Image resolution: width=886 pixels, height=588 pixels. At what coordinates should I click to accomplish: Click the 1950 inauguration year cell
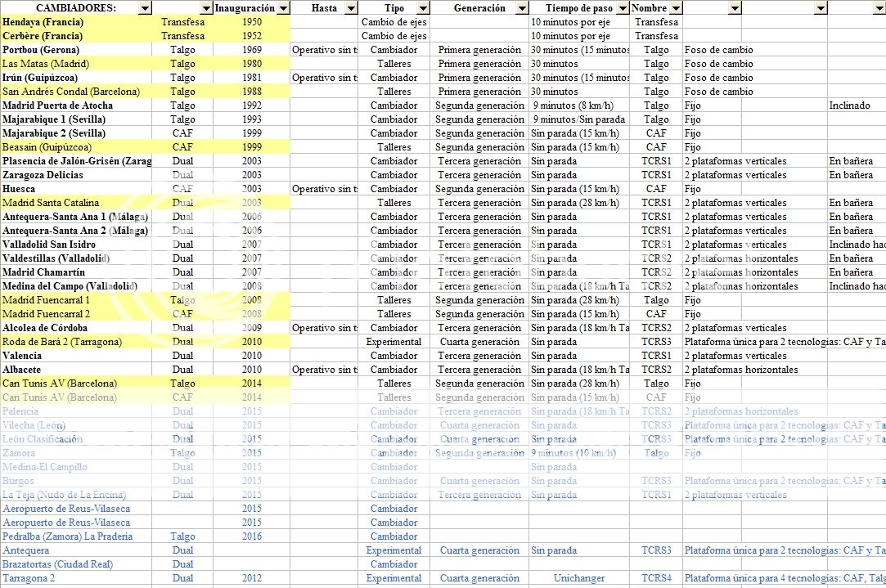click(x=252, y=22)
